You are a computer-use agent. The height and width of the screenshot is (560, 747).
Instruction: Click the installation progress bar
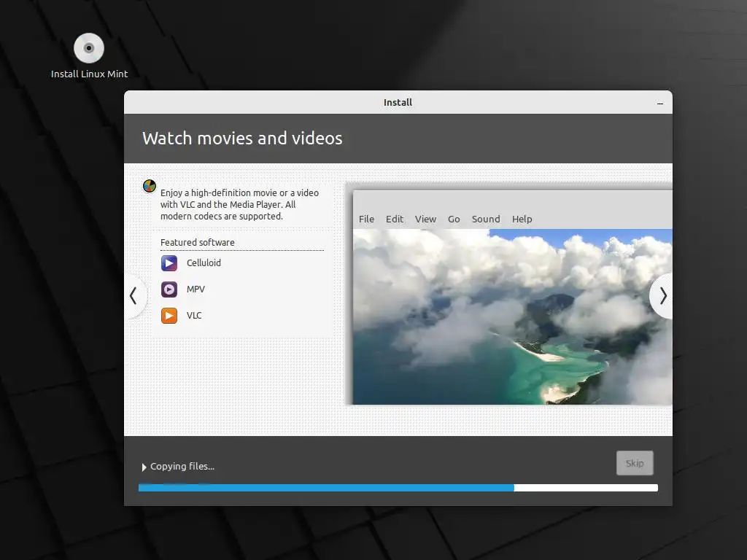point(398,488)
